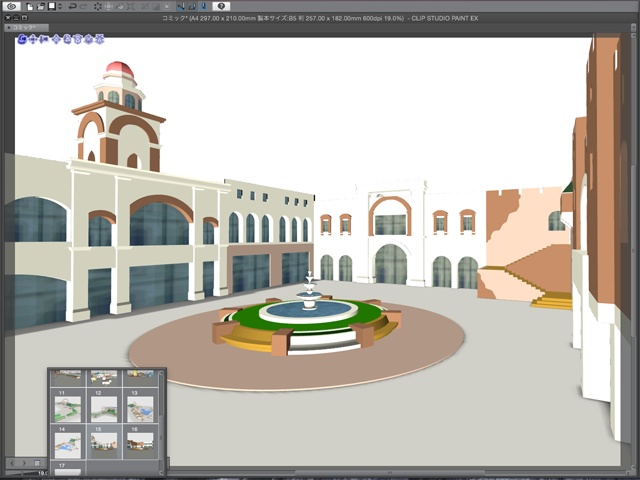The height and width of the screenshot is (480, 640).
Task: Go to next preset with right arrow
Action: (x=24, y=463)
